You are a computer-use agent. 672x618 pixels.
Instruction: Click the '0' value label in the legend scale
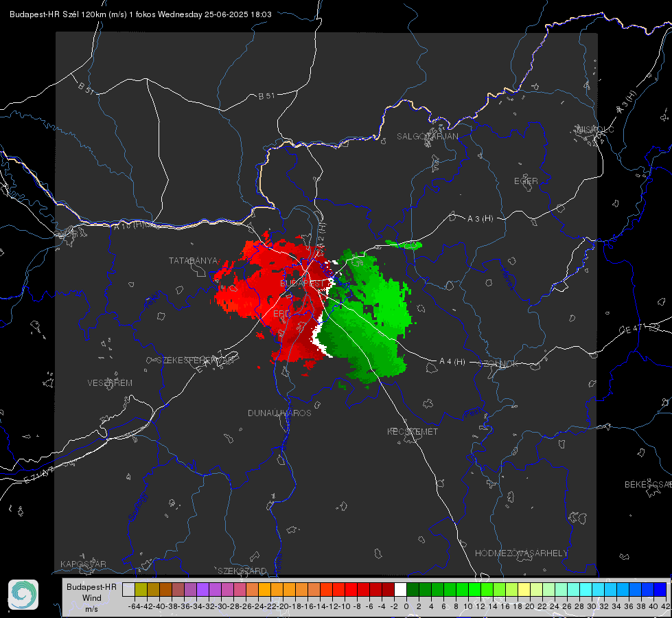pyautogui.click(x=406, y=606)
